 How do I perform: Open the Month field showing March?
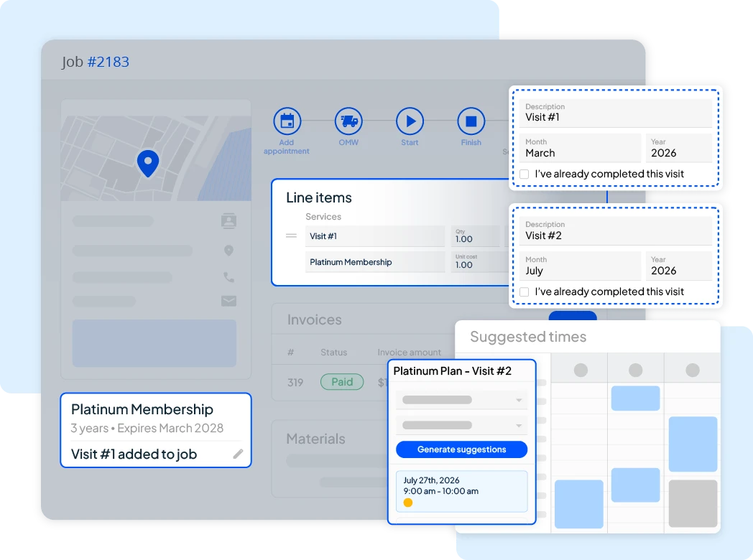pyautogui.click(x=580, y=148)
